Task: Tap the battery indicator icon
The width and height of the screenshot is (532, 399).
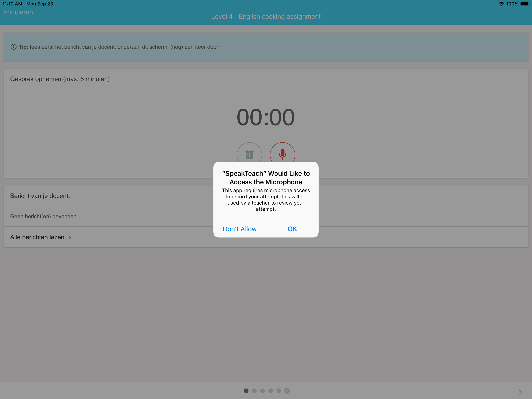Action: pyautogui.click(x=525, y=4)
